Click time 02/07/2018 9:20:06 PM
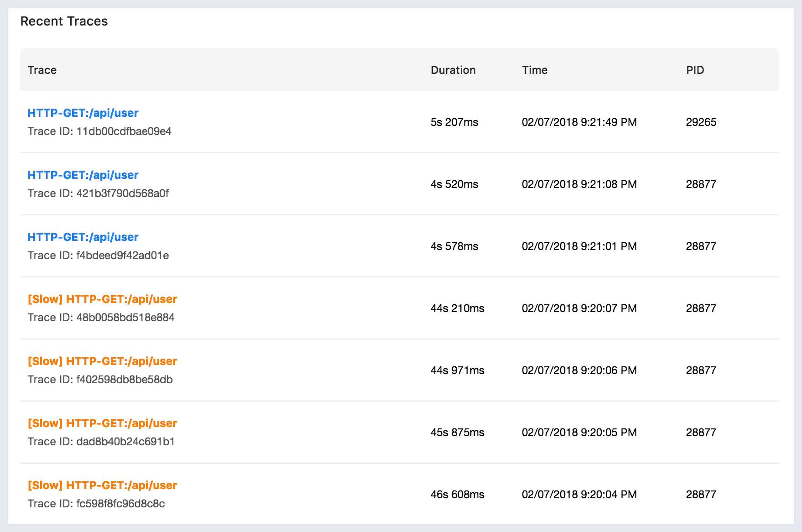The image size is (802, 532). point(579,370)
